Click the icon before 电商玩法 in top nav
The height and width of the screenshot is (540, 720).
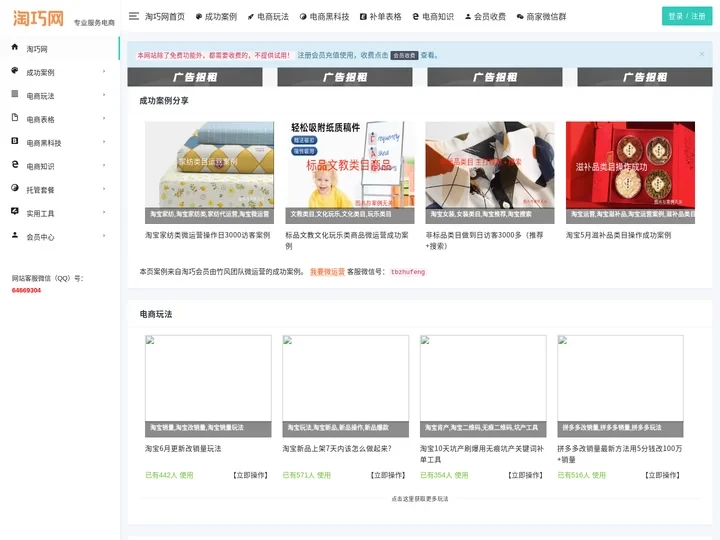click(x=251, y=17)
